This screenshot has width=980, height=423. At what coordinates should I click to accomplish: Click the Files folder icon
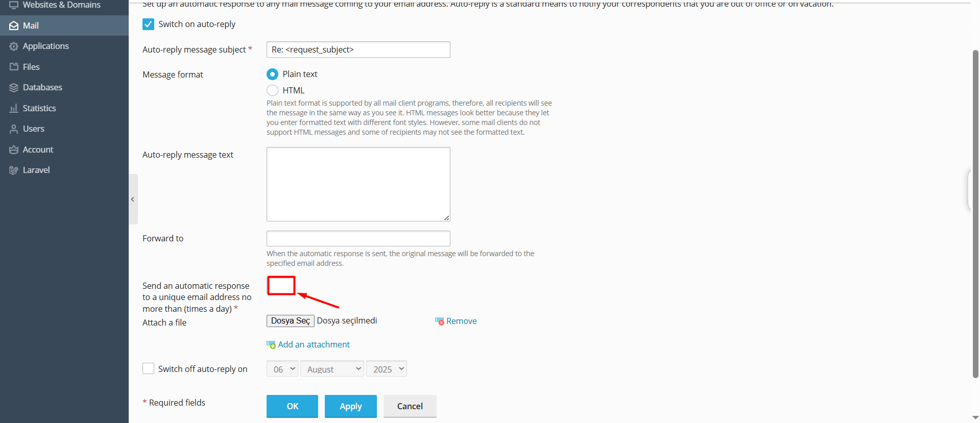14,67
